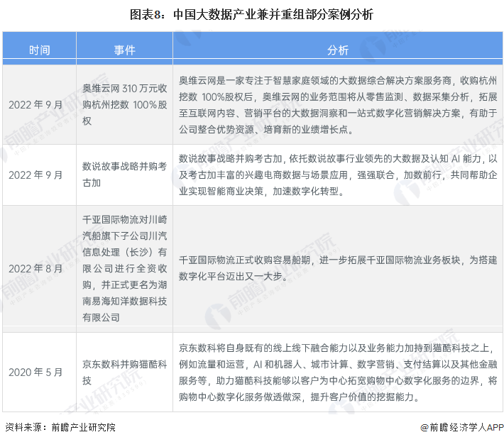Image resolution: width=504 pixels, height=442 pixels.
Task: Select the 时间 column header
Action: pyautogui.click(x=39, y=50)
